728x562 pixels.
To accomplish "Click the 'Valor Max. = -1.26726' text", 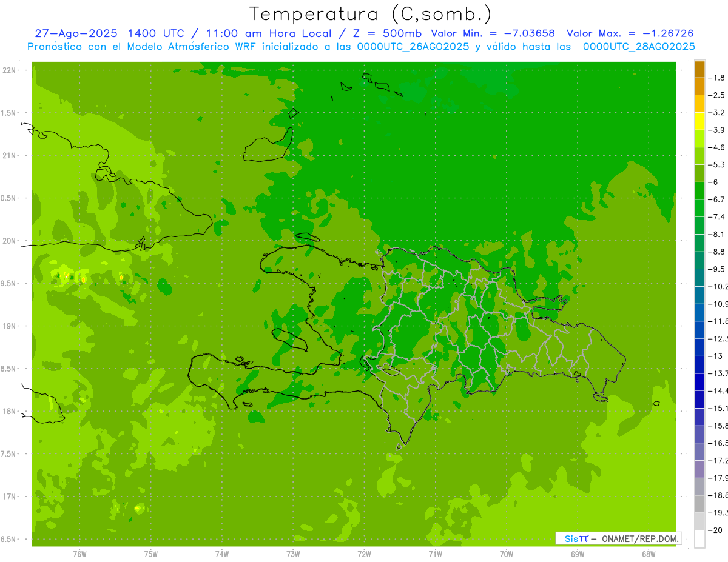I will click(x=630, y=33).
